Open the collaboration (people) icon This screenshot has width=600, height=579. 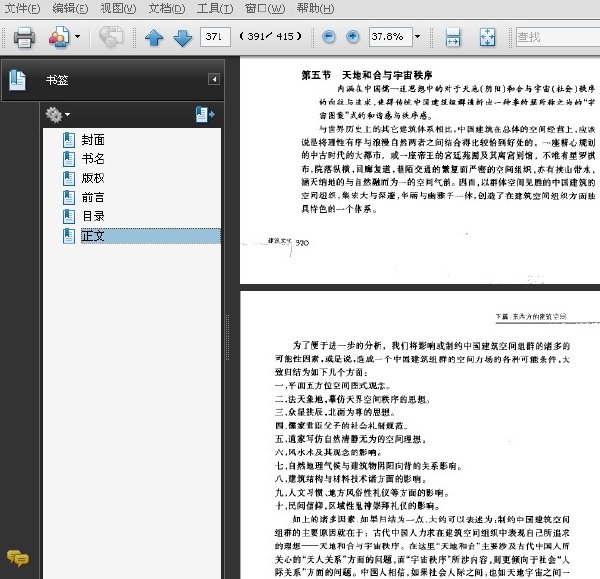coord(59,37)
